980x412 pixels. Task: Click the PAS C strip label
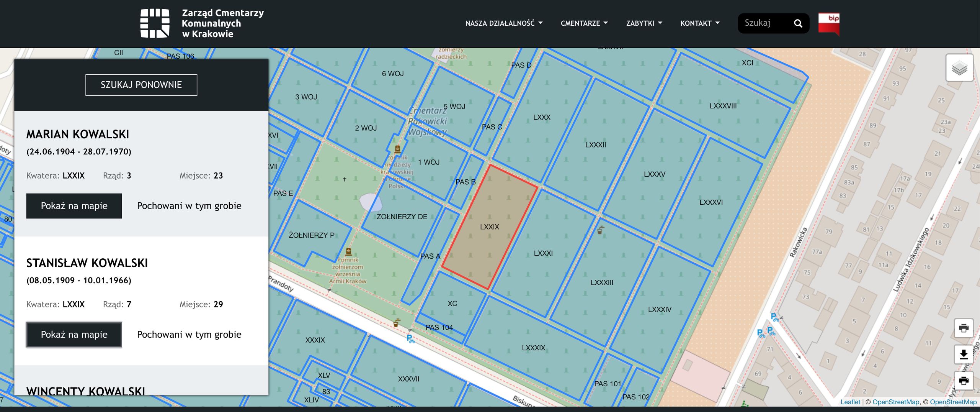click(x=492, y=127)
